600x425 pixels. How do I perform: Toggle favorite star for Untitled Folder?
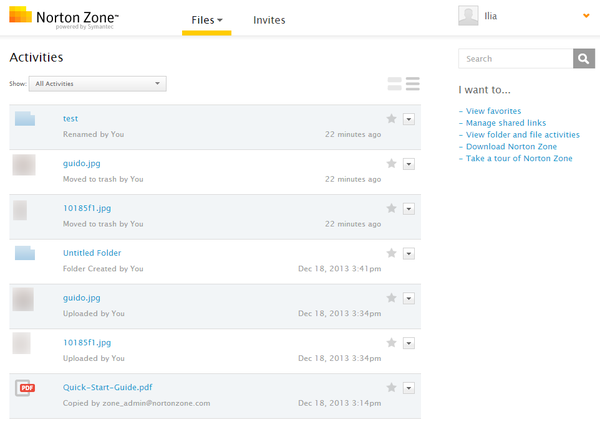click(x=392, y=253)
